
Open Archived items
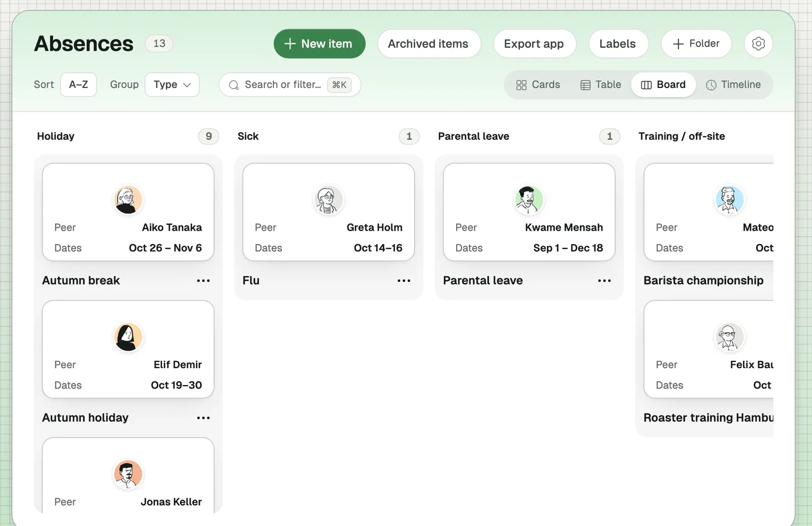429,43
